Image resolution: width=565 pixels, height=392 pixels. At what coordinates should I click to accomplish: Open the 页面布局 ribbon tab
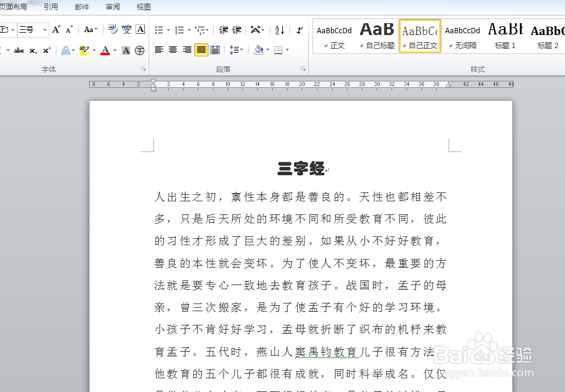[13, 7]
